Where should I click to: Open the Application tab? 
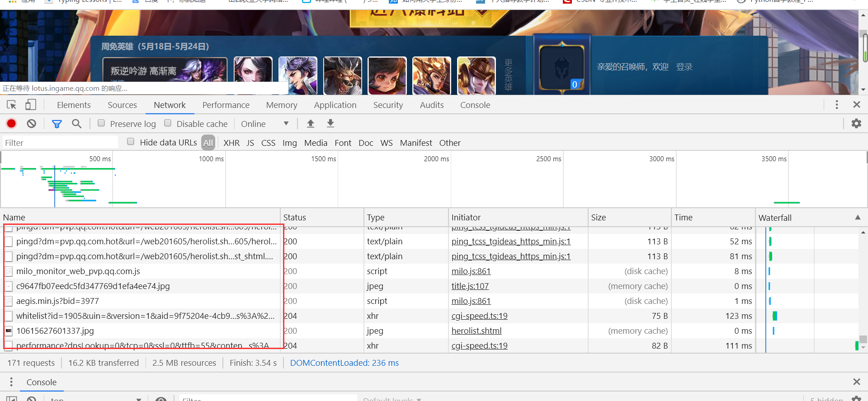[335, 105]
